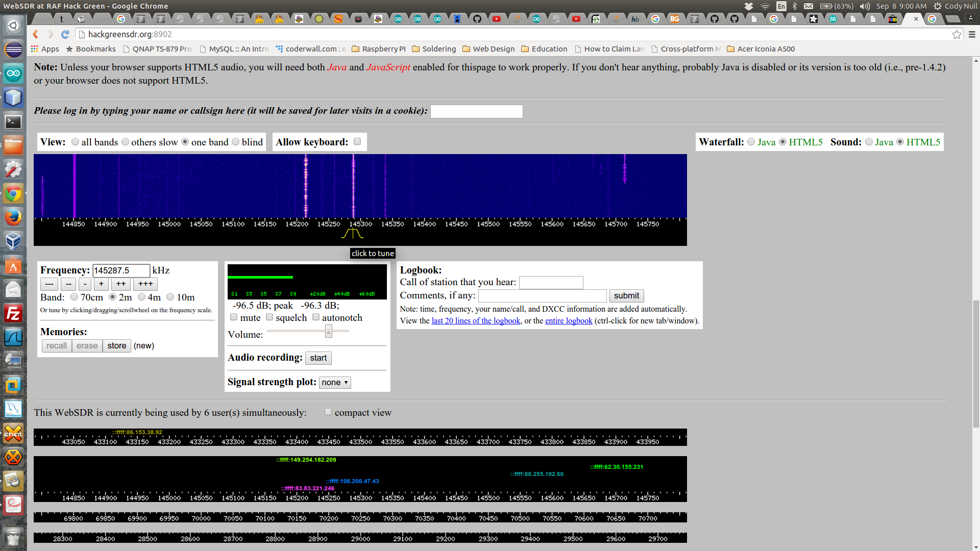Open Wireshark from the dock

13,338
